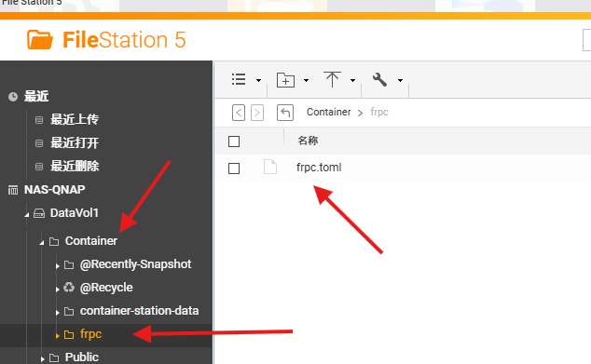Open 最近打开 in the sidebar
The height and width of the screenshot is (364, 591).
pyautogui.click(x=75, y=143)
